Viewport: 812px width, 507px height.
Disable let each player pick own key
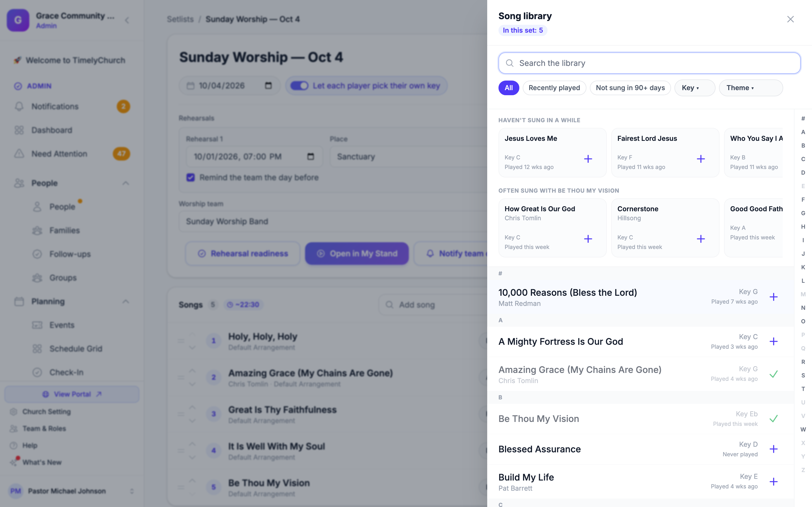click(x=299, y=86)
